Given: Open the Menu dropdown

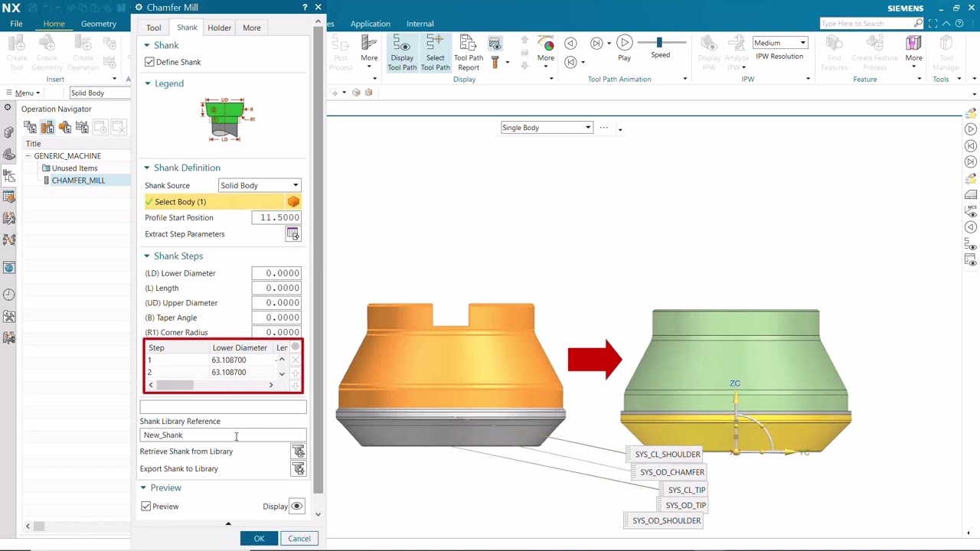Looking at the screenshot, I should click(23, 93).
